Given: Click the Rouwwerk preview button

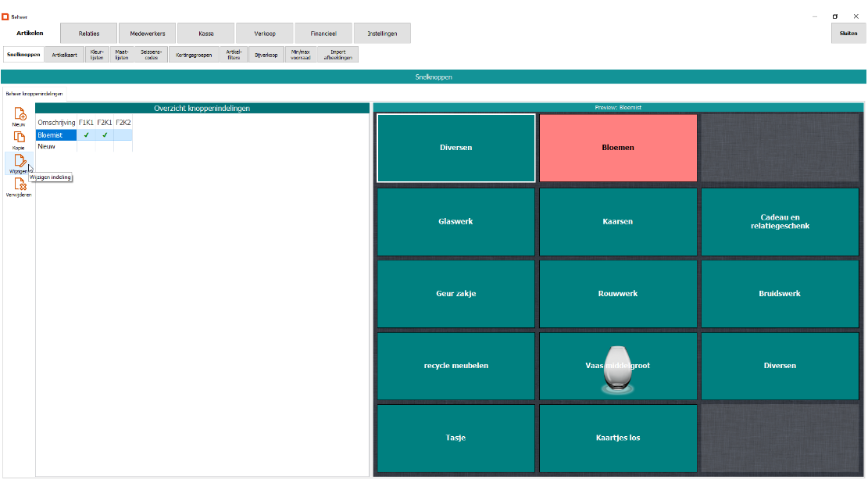Looking at the screenshot, I should (618, 294).
